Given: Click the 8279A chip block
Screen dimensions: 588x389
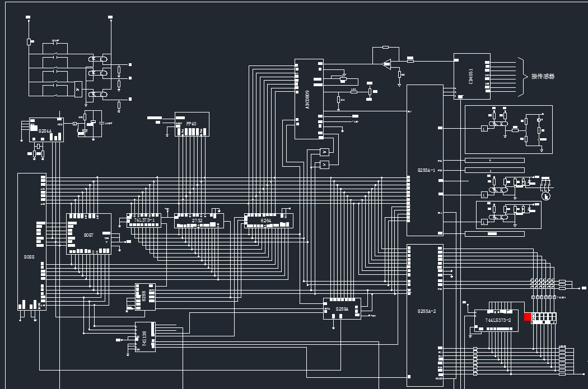Looking at the screenshot, I should click(x=342, y=309).
